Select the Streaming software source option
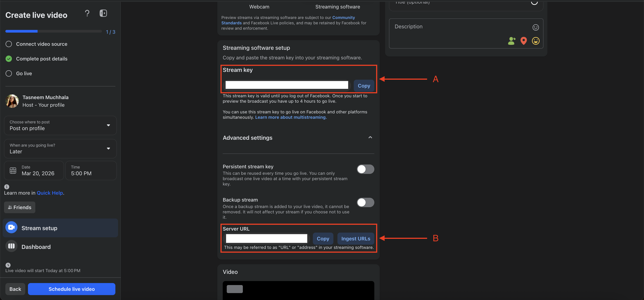The width and height of the screenshot is (644, 300). [x=337, y=7]
